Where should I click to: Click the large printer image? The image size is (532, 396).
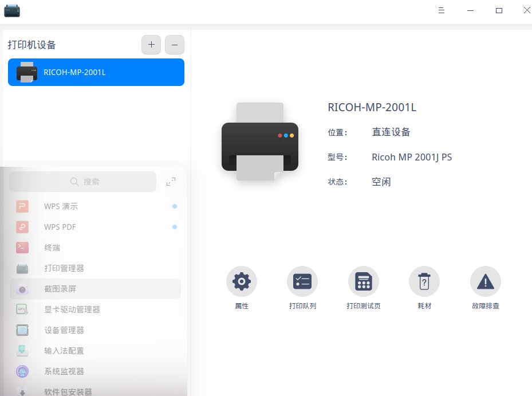[260, 142]
